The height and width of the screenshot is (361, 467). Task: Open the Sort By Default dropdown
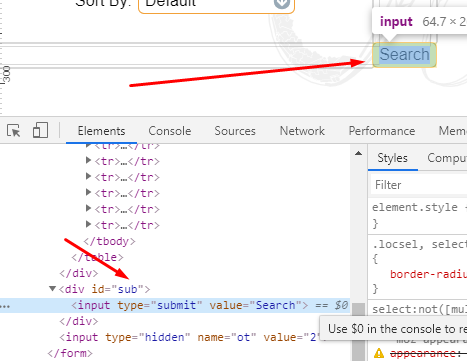(216, 4)
